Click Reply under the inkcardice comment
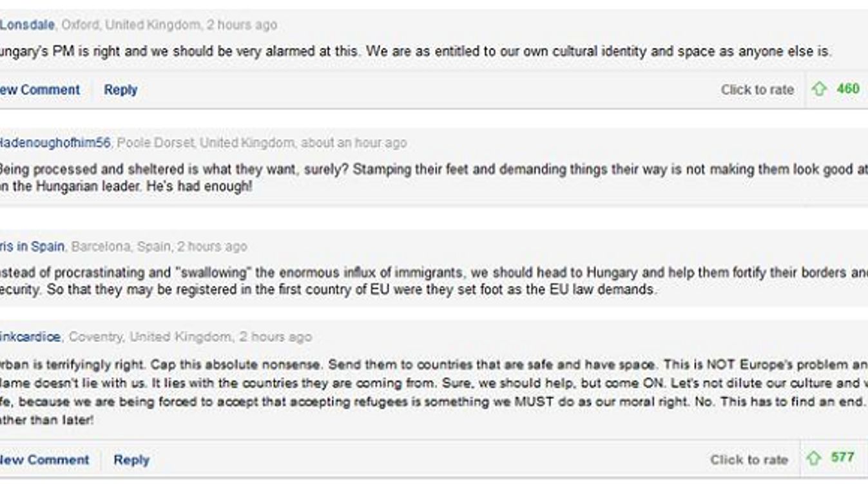 pyautogui.click(x=131, y=460)
